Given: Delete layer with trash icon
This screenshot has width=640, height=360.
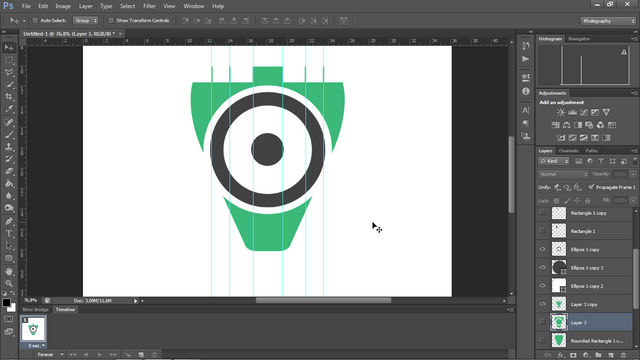Looking at the screenshot, I should (623, 355).
